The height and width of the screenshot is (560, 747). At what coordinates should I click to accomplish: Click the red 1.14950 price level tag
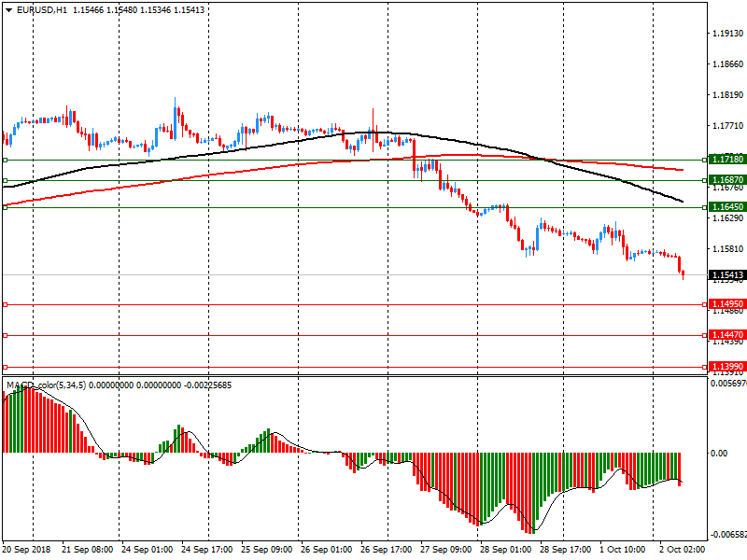(x=726, y=304)
